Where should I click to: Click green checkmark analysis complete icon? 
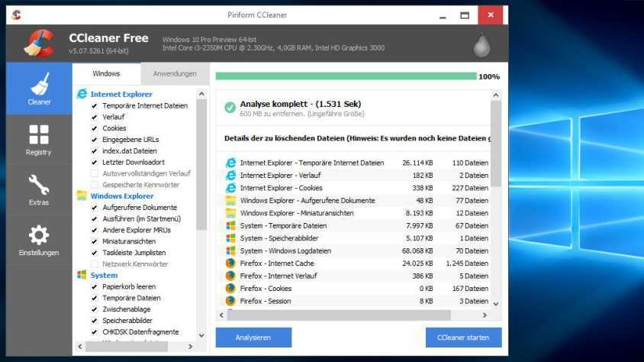click(x=230, y=108)
